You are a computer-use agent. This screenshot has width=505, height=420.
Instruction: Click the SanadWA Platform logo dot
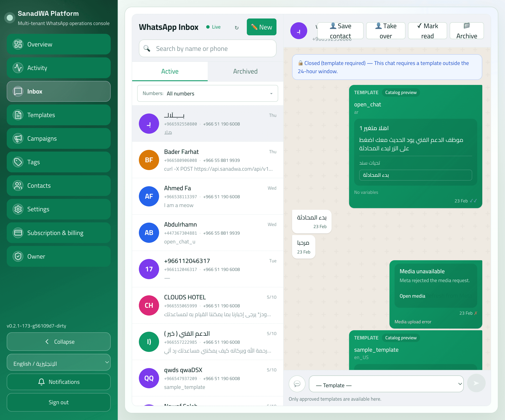10,17
